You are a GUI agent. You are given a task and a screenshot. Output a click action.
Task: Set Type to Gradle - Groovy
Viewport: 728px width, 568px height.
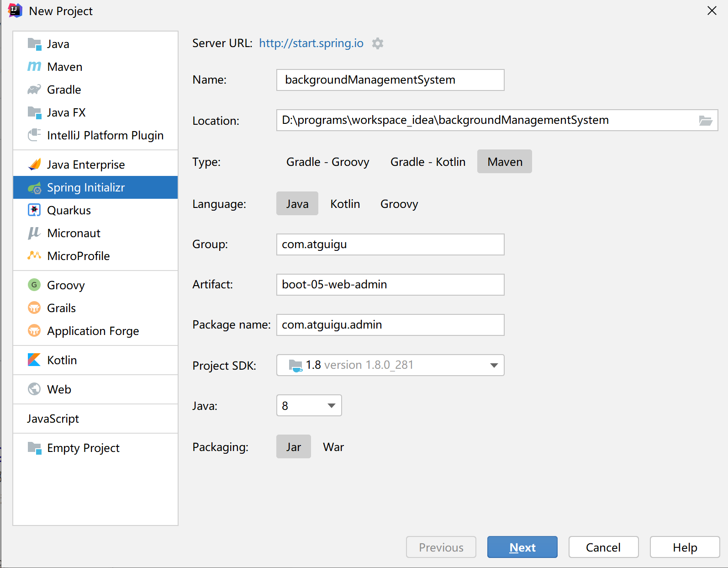pos(327,162)
